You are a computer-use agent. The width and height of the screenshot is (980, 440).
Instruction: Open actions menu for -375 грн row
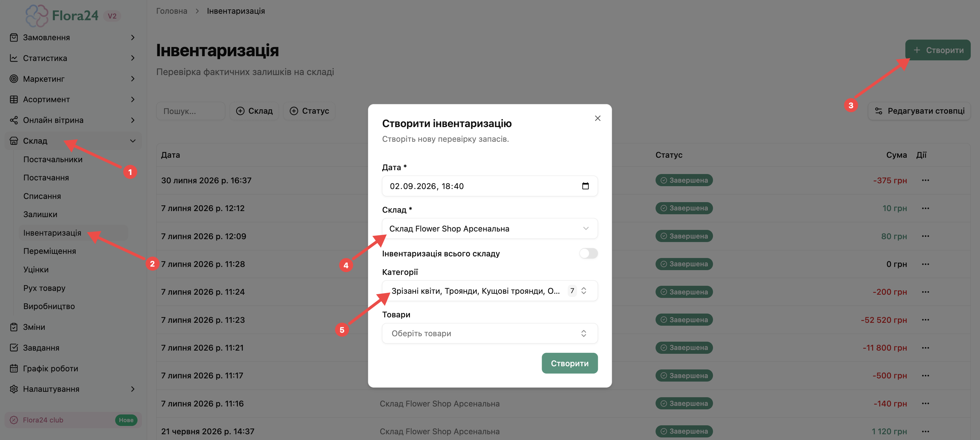(925, 180)
